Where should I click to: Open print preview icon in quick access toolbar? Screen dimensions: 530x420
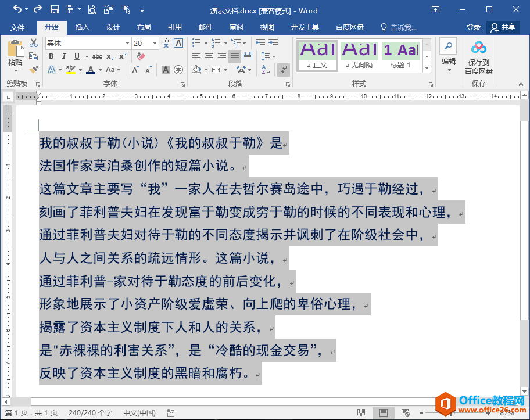point(92,10)
